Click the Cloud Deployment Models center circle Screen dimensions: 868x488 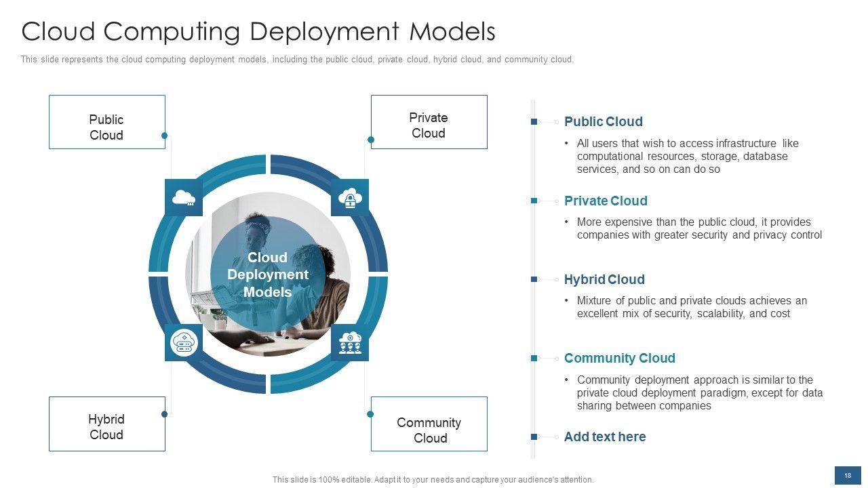pos(268,275)
